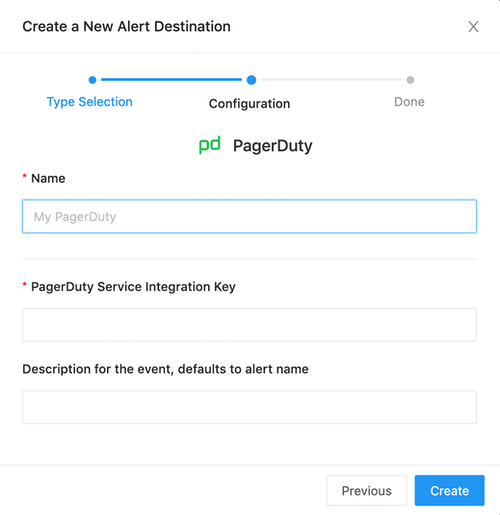The width and height of the screenshot is (500, 515).
Task: Select the Configuration step label
Action: [x=249, y=104]
